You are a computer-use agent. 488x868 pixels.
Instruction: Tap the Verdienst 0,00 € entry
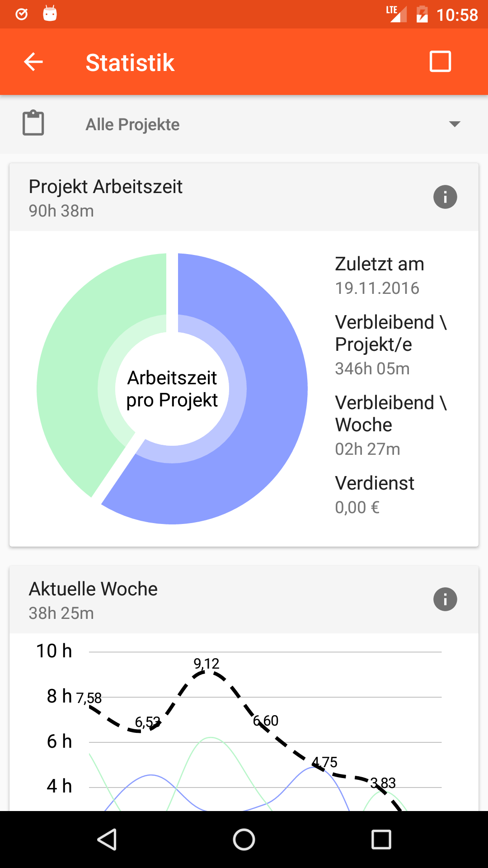click(374, 495)
